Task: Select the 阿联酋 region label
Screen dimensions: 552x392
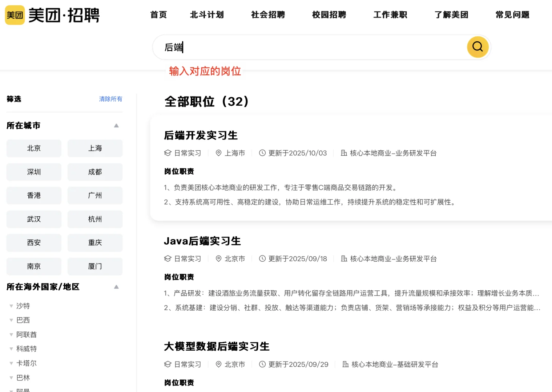Action: [27, 335]
